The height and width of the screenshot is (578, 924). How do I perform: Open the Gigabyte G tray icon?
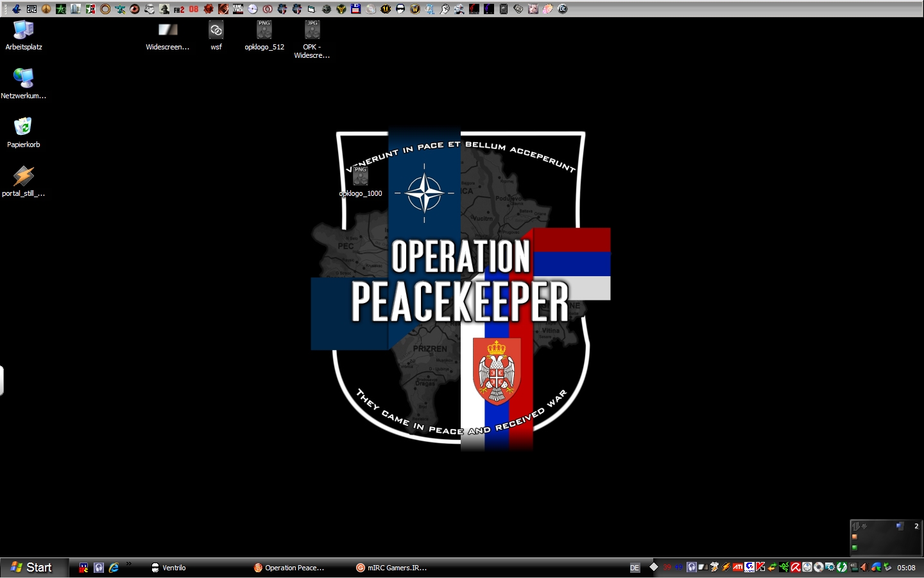(x=749, y=567)
